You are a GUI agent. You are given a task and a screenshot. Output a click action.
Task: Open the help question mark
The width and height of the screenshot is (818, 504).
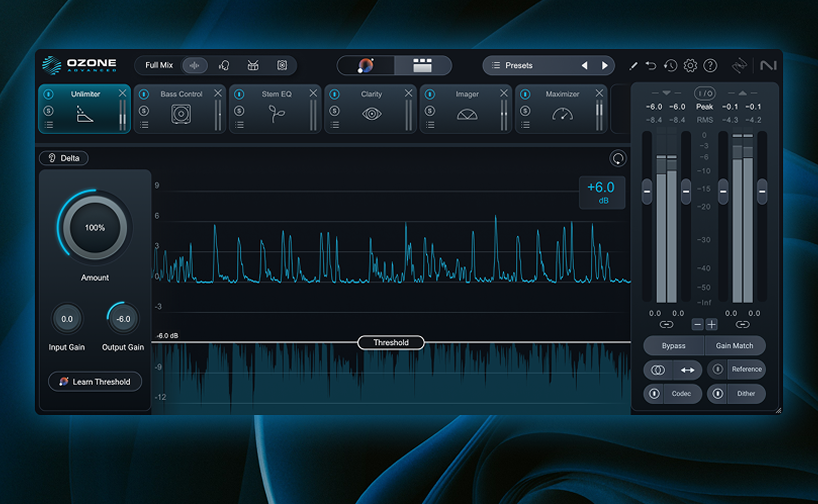pos(710,65)
